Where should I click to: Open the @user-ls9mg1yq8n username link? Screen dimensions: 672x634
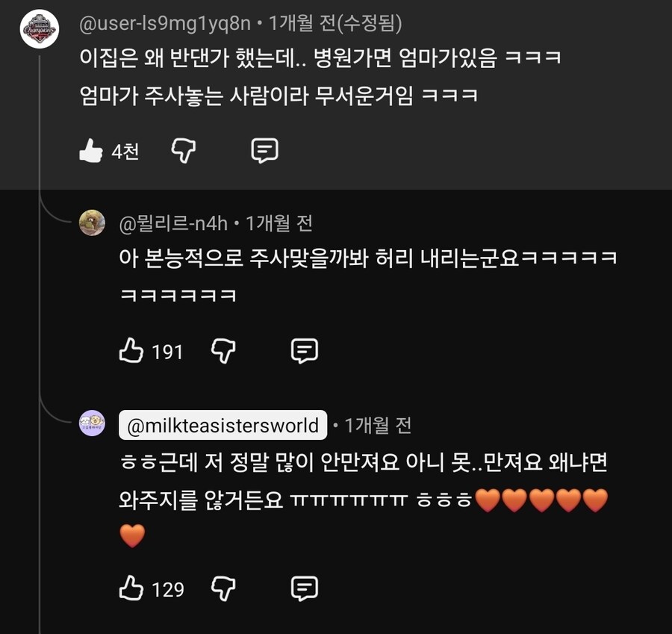coord(165,24)
